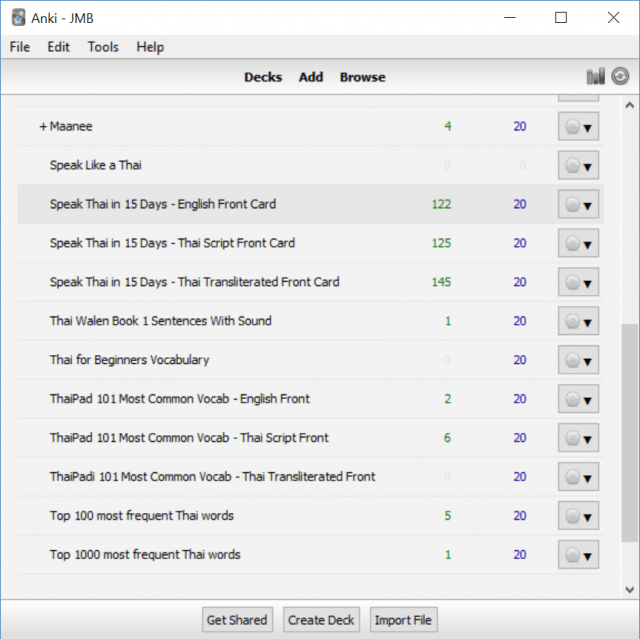Open options gear for Thai Walen Book 1 deck

[578, 321]
